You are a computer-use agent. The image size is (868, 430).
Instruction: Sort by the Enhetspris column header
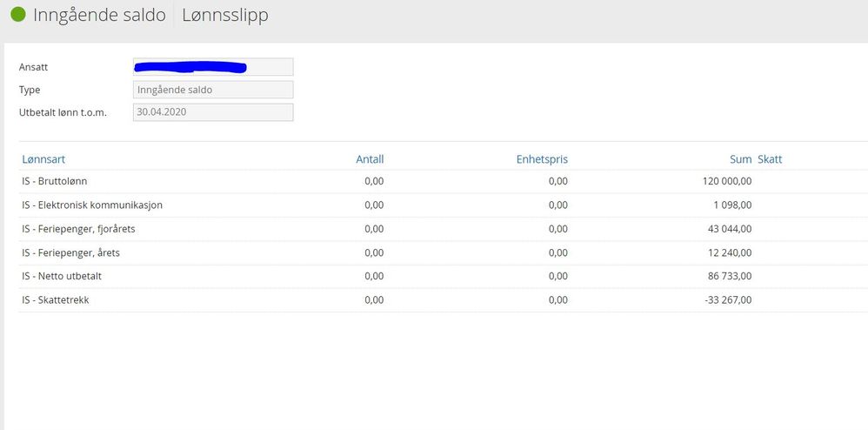pos(542,159)
